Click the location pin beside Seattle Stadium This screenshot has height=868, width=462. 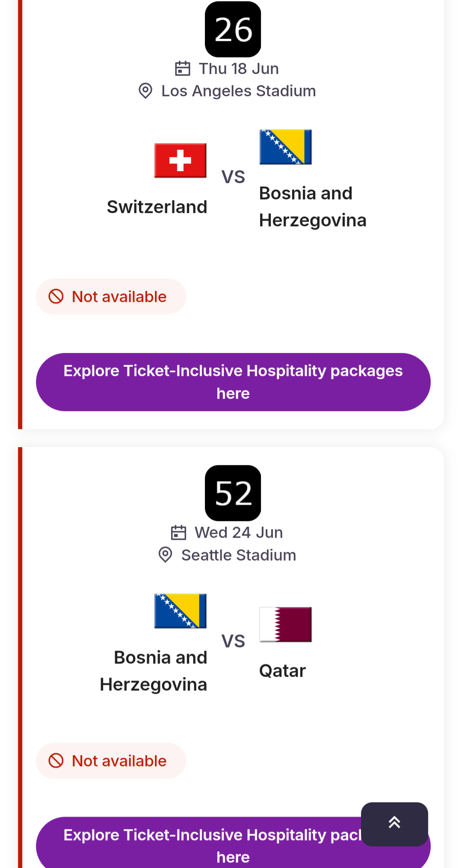point(165,555)
